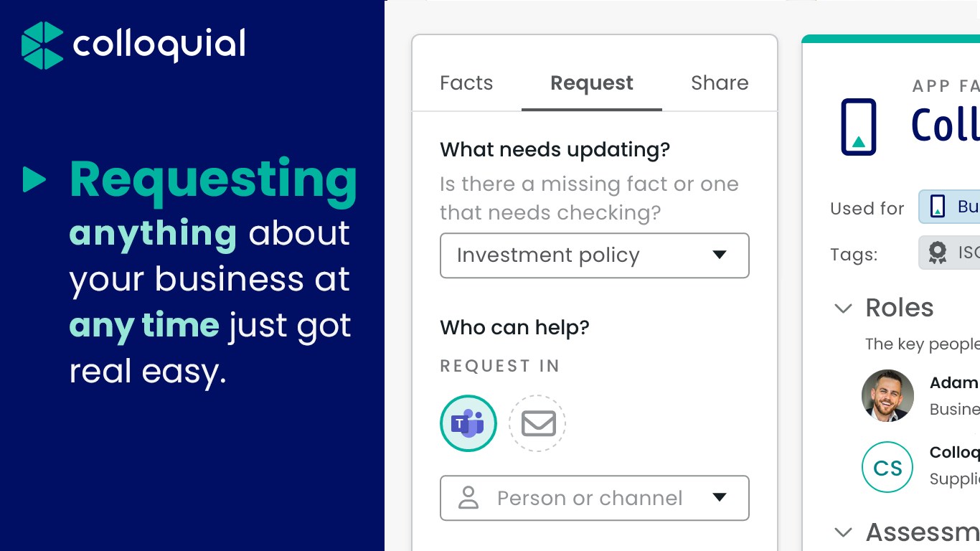The width and height of the screenshot is (980, 551).
Task: Click Adam's profile photo
Action: (887, 395)
